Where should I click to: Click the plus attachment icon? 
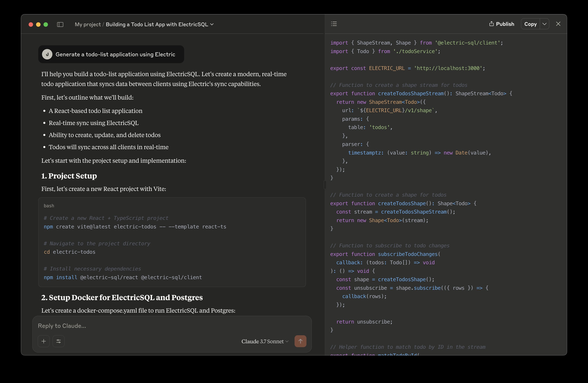44,341
